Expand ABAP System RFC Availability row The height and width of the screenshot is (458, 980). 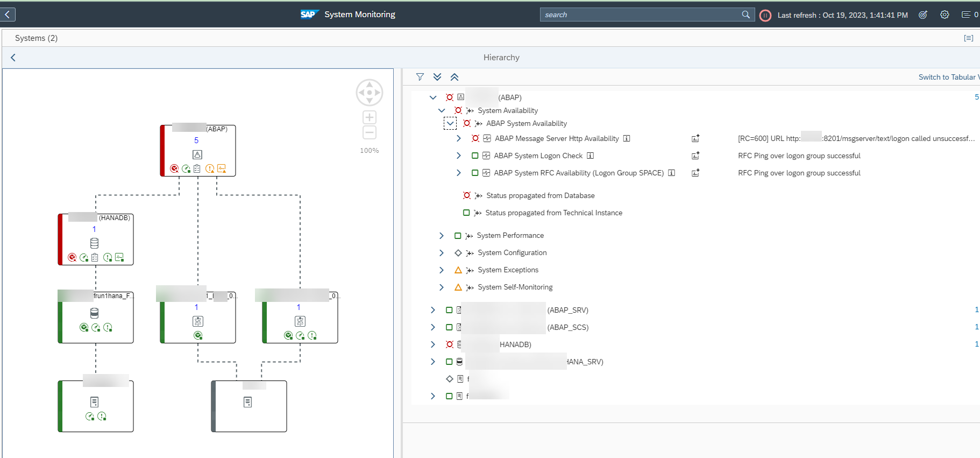459,173
